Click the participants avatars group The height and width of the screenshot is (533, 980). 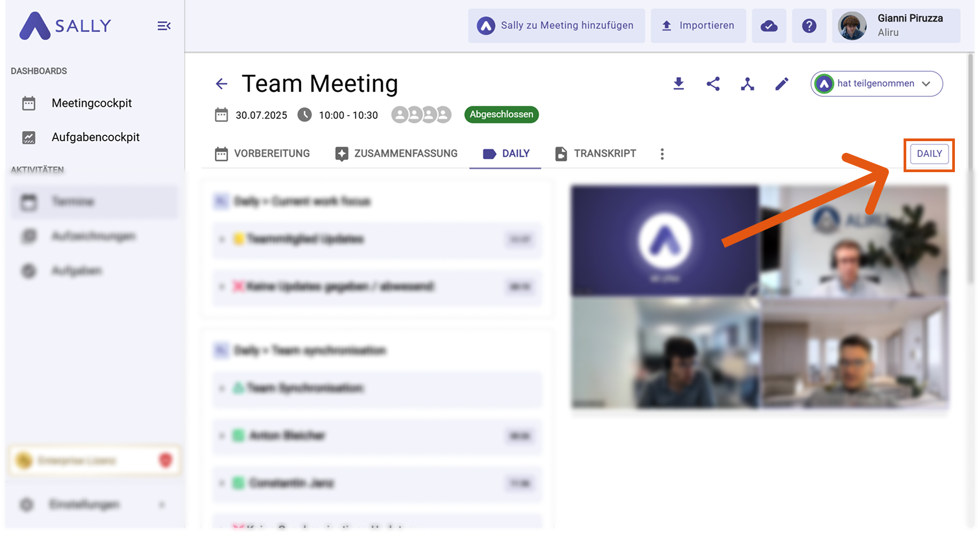(421, 115)
